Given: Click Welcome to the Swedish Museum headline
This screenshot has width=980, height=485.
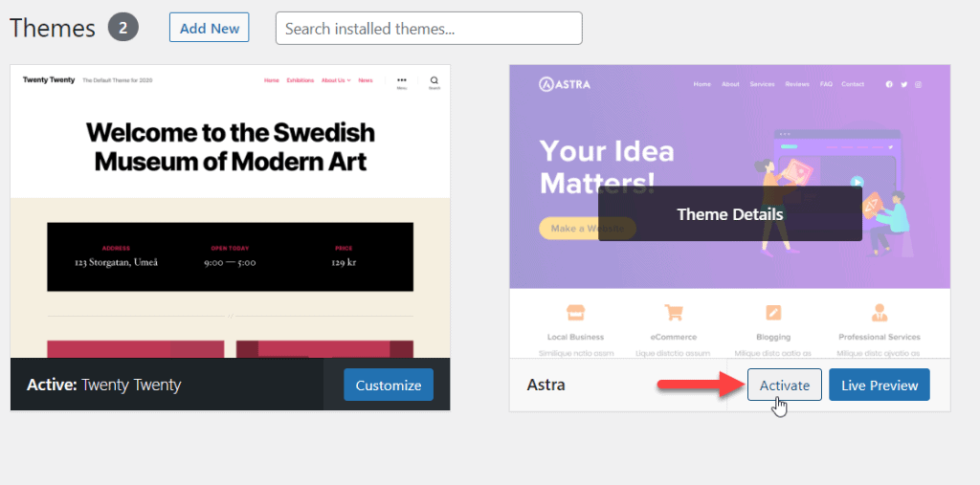Looking at the screenshot, I should [x=230, y=147].
